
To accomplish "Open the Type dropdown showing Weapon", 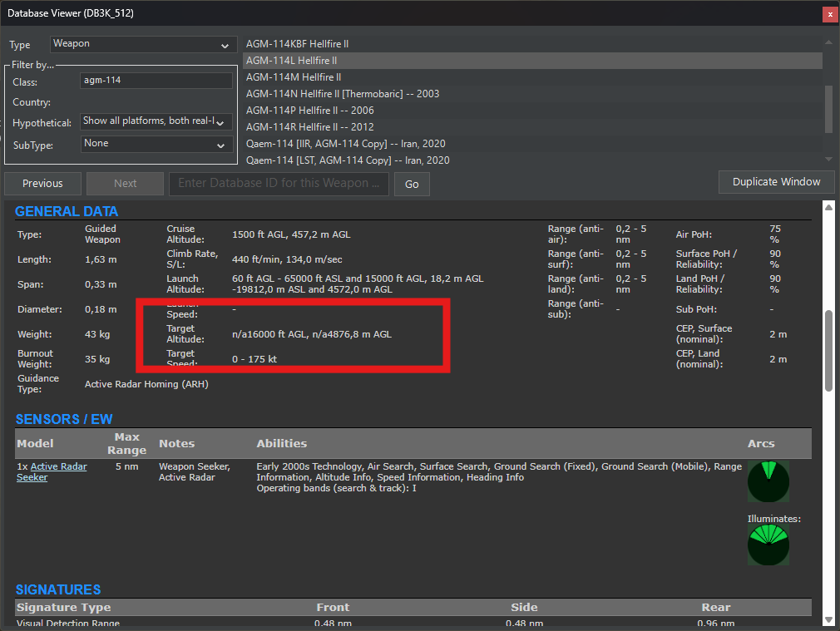I will [x=143, y=45].
